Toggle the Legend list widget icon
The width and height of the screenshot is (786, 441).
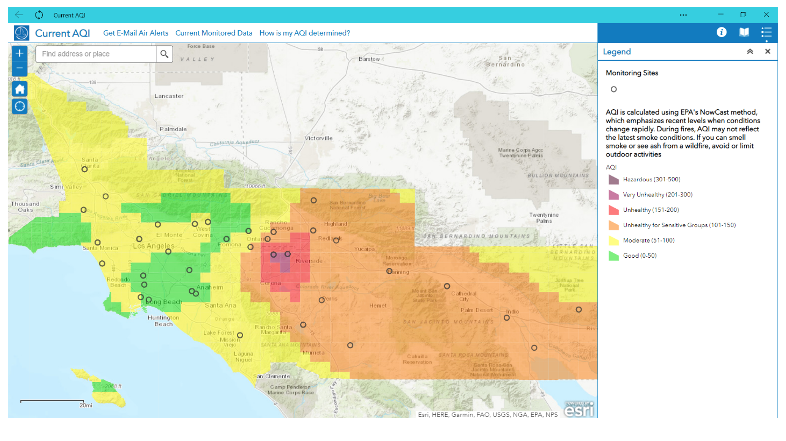click(766, 33)
